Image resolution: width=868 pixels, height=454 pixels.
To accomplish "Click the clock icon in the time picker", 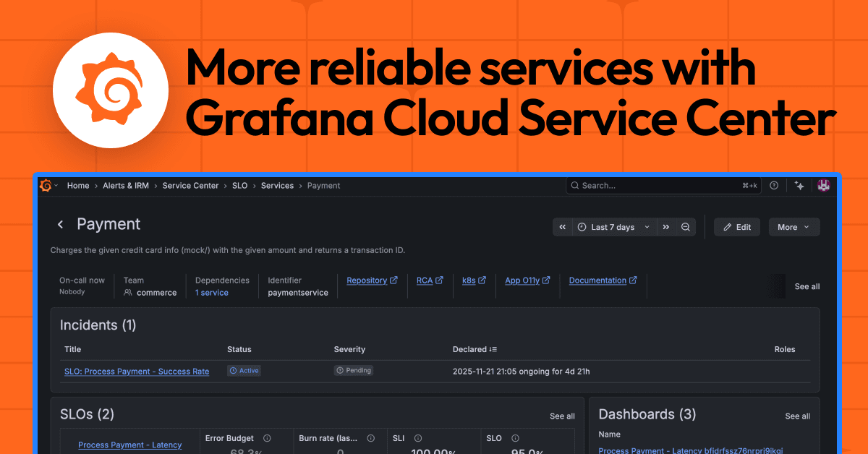I will click(582, 226).
